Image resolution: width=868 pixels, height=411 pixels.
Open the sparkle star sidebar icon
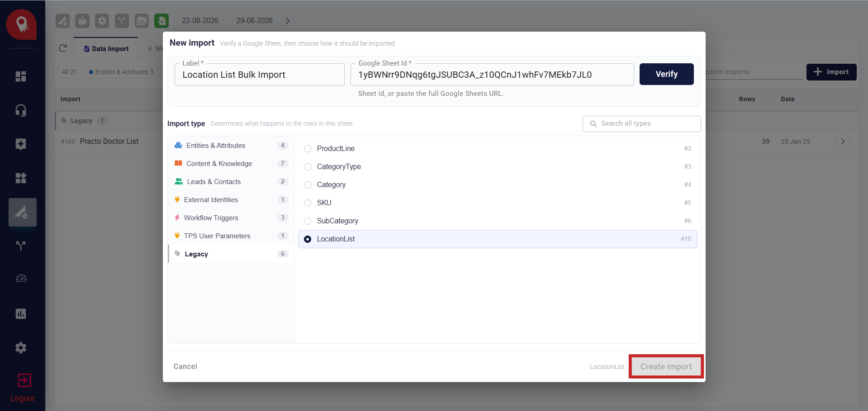coord(21,144)
